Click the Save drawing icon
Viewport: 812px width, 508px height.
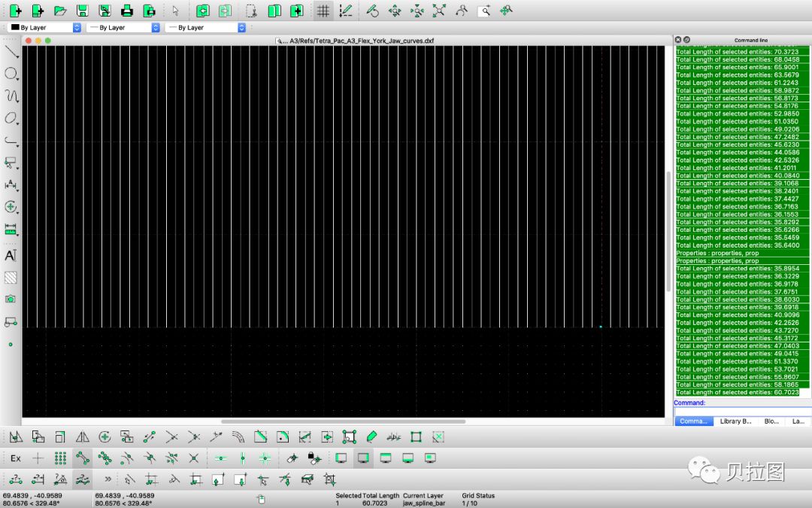pyautogui.click(x=83, y=11)
